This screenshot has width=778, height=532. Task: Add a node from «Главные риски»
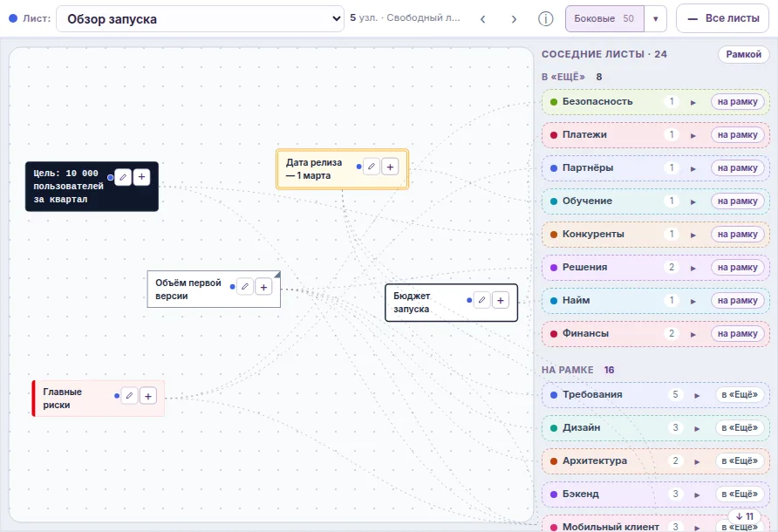148,396
